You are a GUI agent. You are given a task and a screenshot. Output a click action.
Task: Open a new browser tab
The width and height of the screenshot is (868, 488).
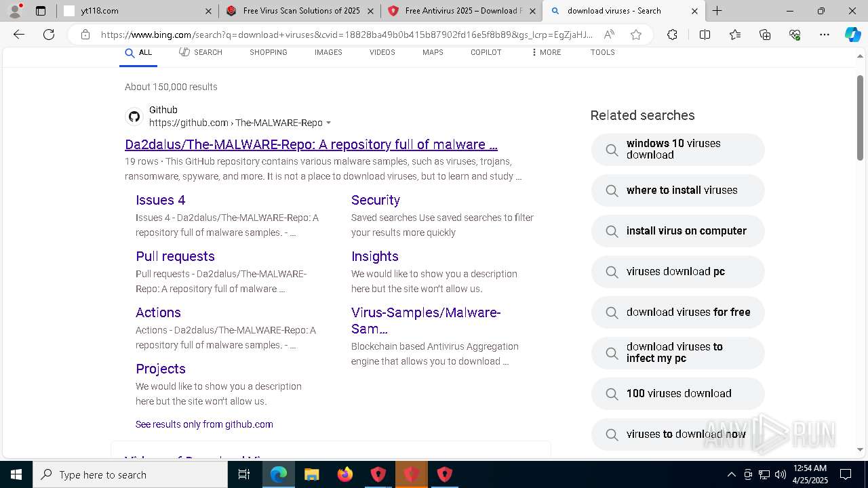(717, 11)
